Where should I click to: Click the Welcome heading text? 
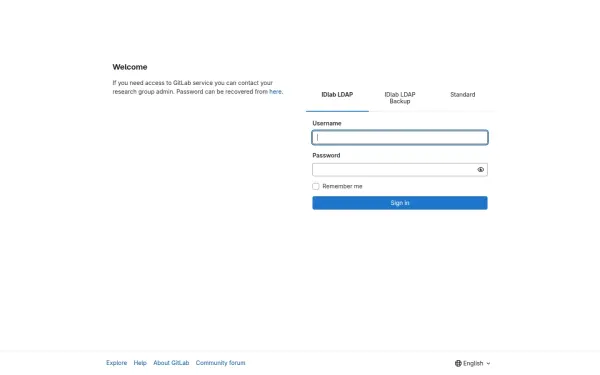tap(130, 67)
